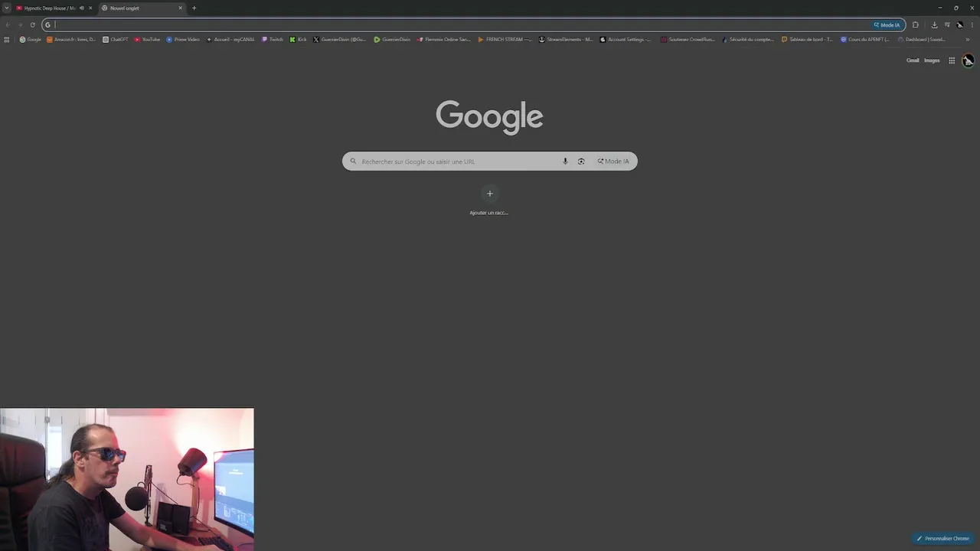Open the apps grid in bookmarks bar
The width and height of the screenshot is (980, 551).
tap(7, 39)
